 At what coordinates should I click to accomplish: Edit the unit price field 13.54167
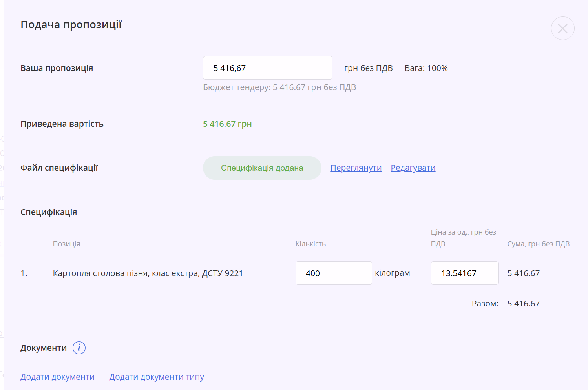point(465,273)
